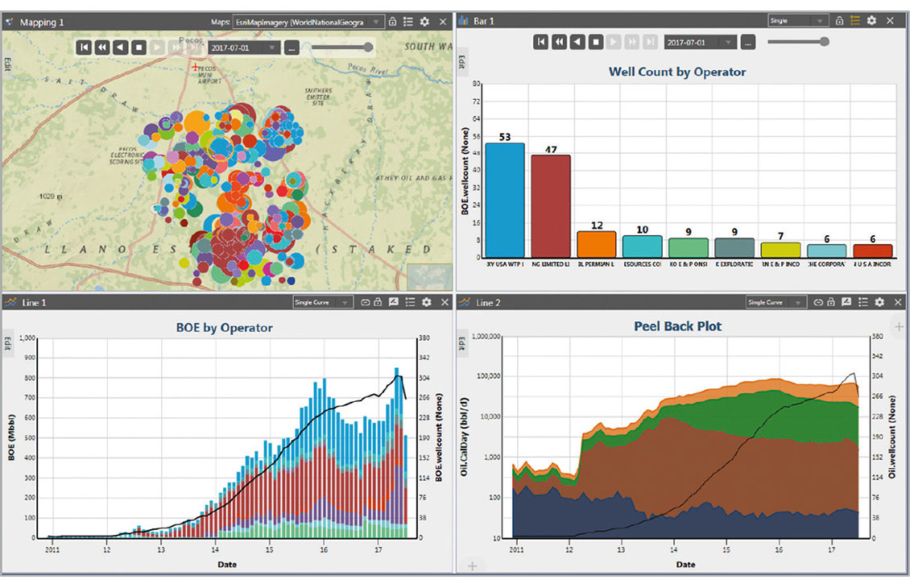910x588 pixels.
Task: Lock the Line 1 panel
Action: (x=378, y=302)
